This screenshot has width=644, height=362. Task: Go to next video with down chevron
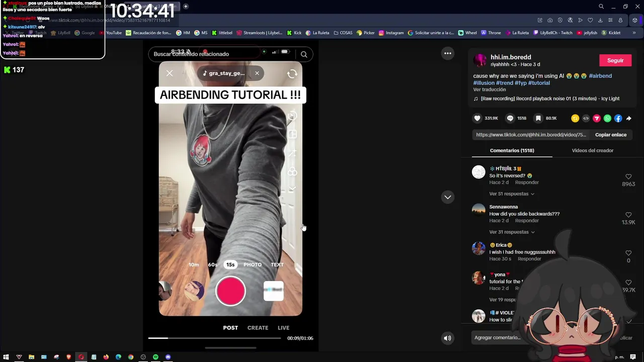(447, 197)
